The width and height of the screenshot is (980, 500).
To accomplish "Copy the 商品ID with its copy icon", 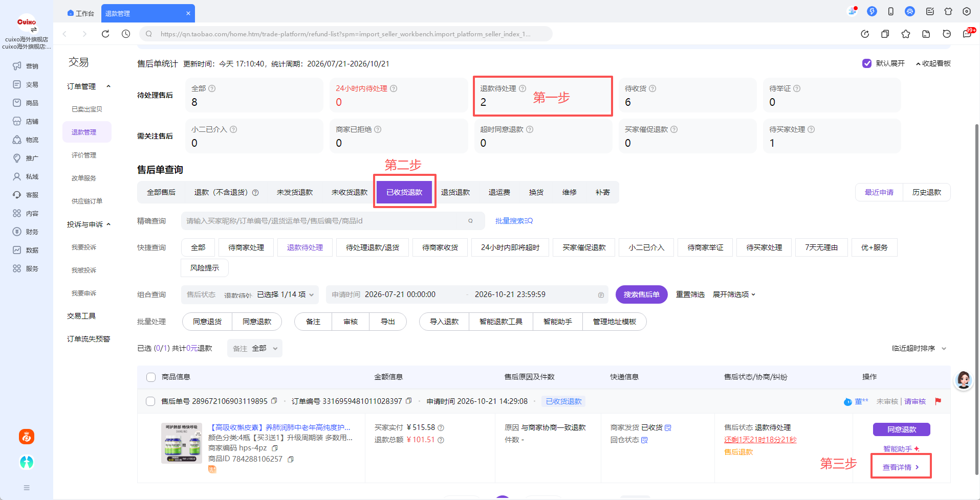I will [291, 459].
